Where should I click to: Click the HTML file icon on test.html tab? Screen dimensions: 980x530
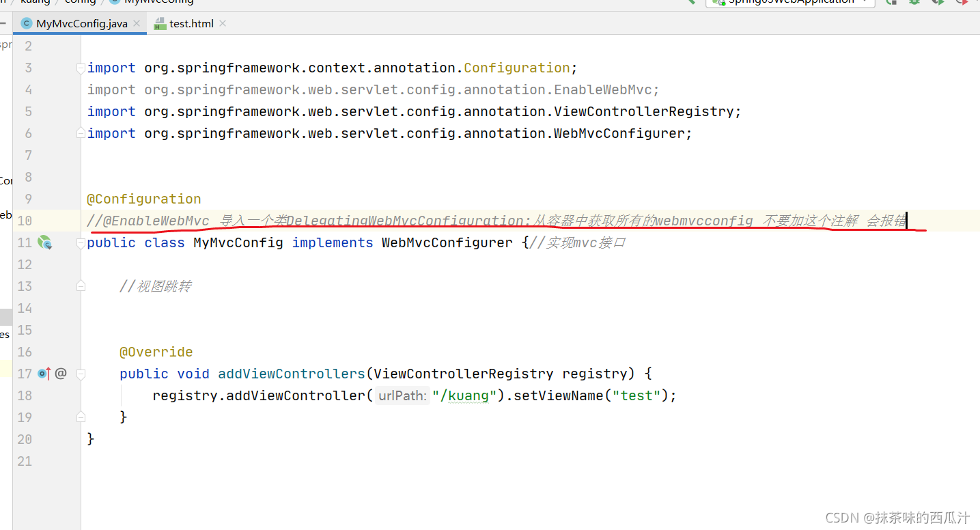[x=160, y=23]
